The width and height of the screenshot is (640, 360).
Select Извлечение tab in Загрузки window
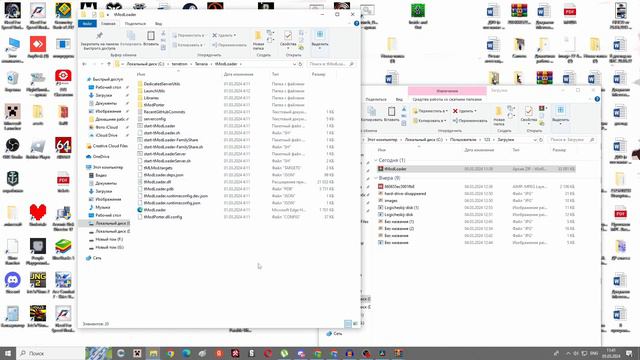[447, 91]
